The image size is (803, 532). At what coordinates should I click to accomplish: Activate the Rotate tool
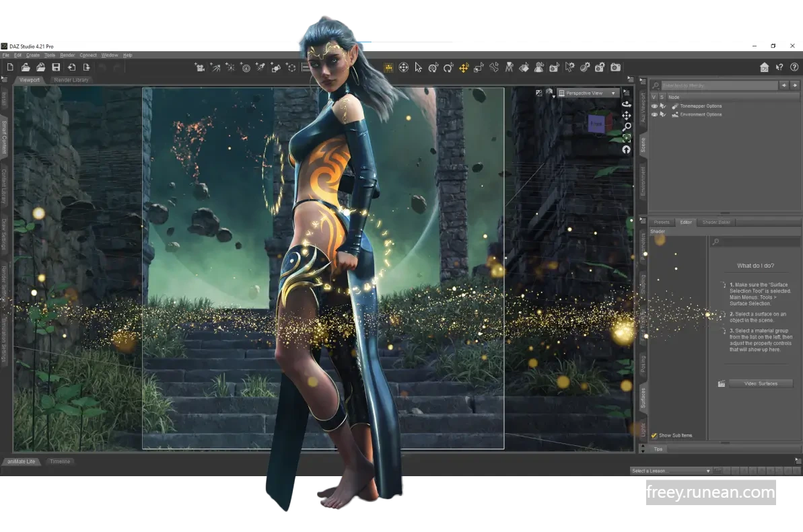coord(448,67)
